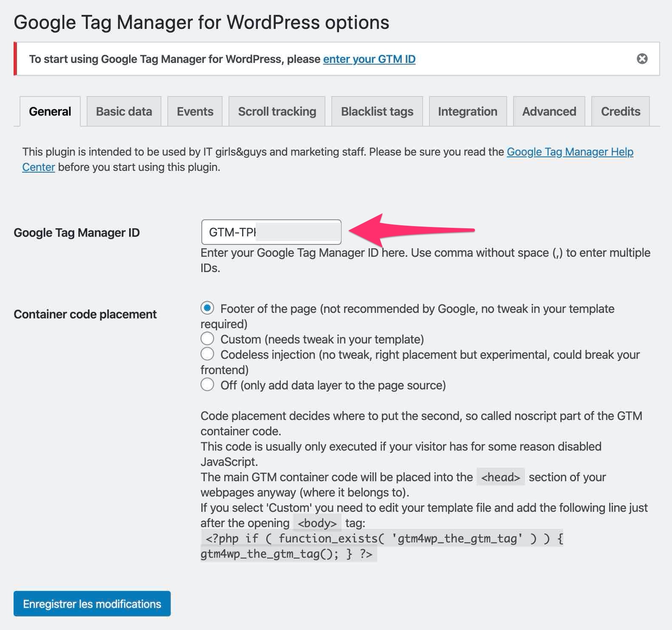Viewport: 672px width, 630px height.
Task: Click the page title heading
Action: click(201, 22)
